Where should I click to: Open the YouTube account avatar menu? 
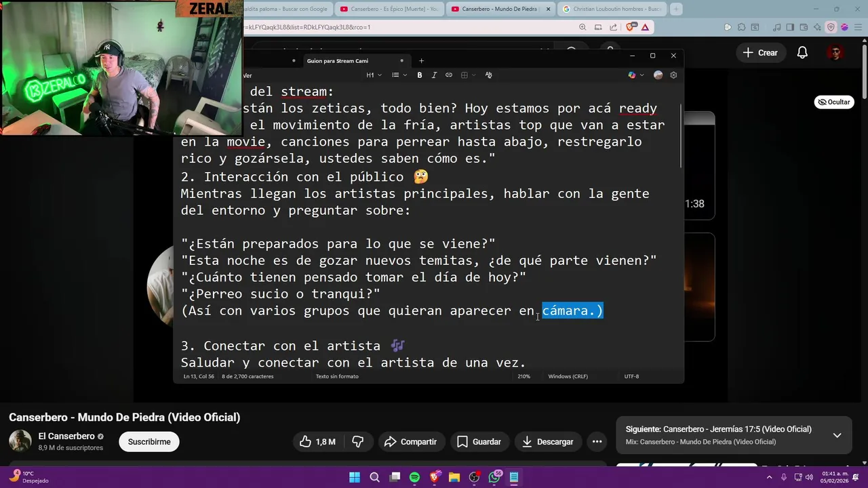[x=835, y=53]
